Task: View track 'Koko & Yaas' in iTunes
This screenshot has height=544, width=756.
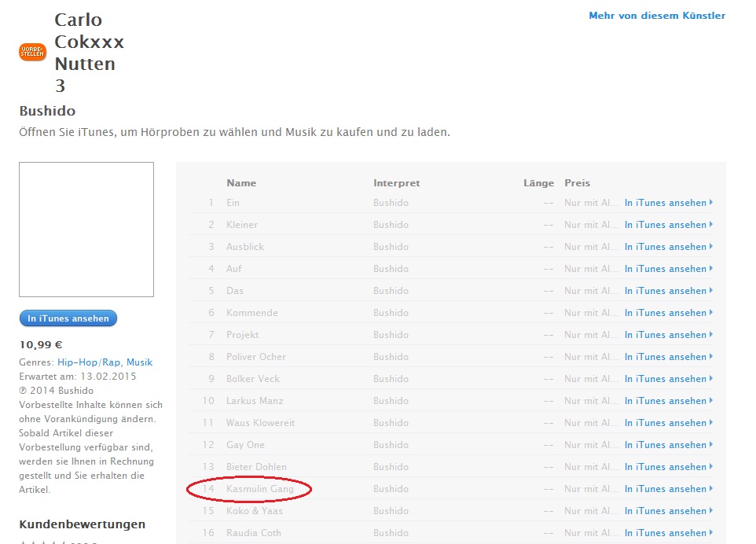Action: 668,511
